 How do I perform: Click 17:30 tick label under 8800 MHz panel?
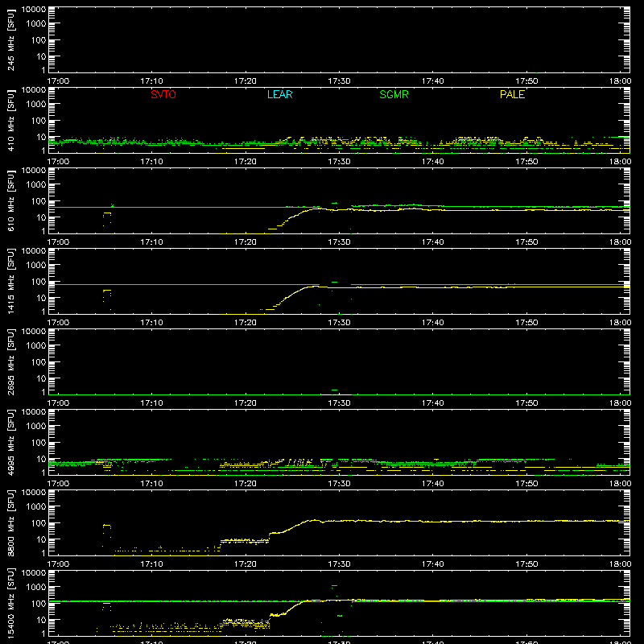point(339,564)
